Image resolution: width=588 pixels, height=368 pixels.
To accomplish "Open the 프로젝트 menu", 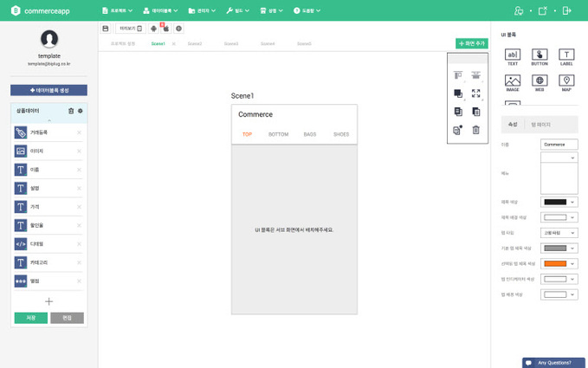I will point(118,10).
